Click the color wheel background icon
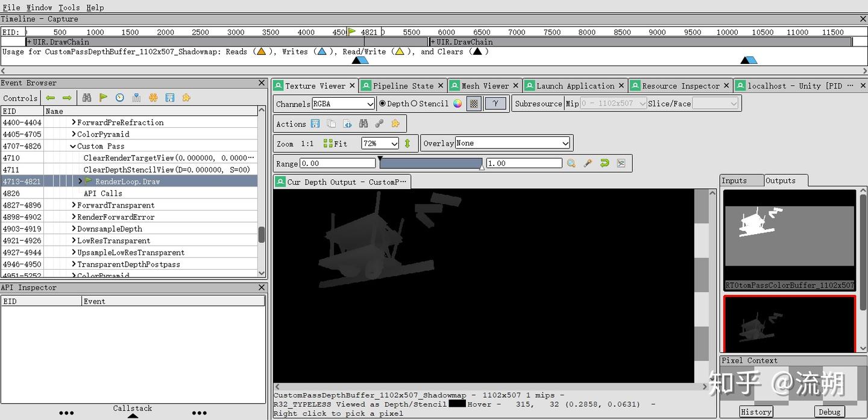The width and height of the screenshot is (868, 420). coord(458,104)
